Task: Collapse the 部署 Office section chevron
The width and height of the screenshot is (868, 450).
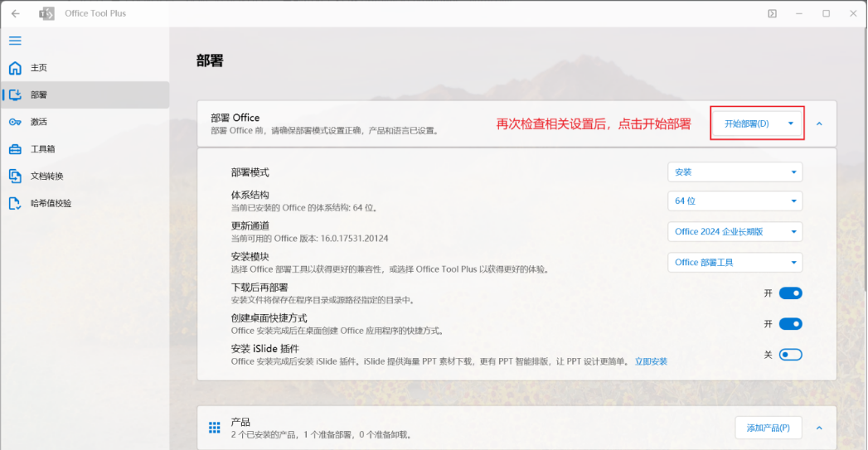Action: [819, 123]
